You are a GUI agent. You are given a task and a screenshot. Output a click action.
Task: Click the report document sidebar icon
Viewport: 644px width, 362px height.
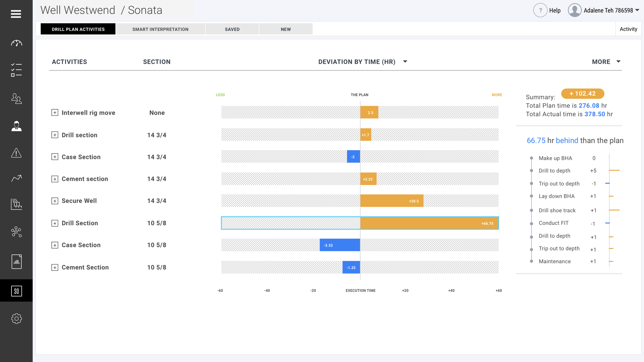(x=16, y=261)
